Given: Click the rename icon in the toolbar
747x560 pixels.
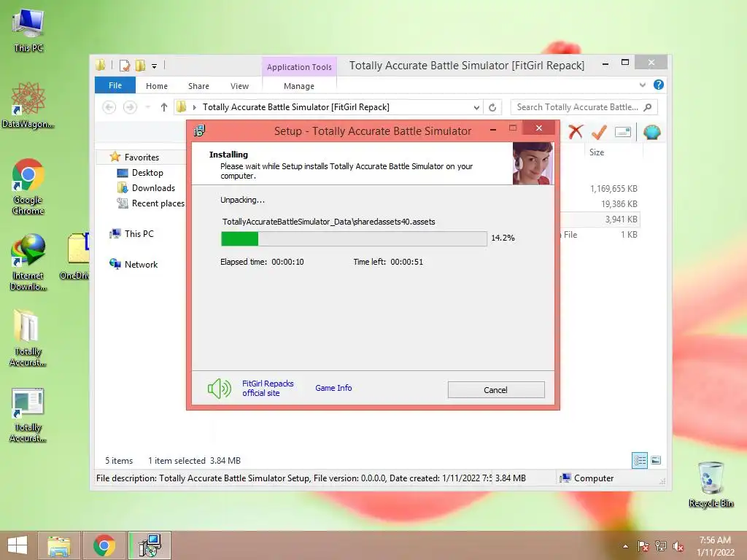Looking at the screenshot, I should click(x=623, y=132).
